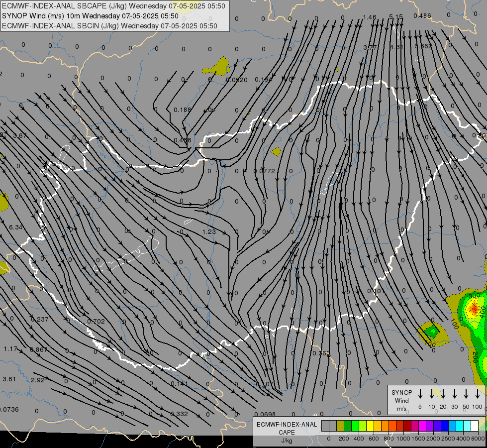Click the 5 m/s wind arrow in legend
Image resolution: width=487 pixels, height=448 pixels.
tap(420, 394)
